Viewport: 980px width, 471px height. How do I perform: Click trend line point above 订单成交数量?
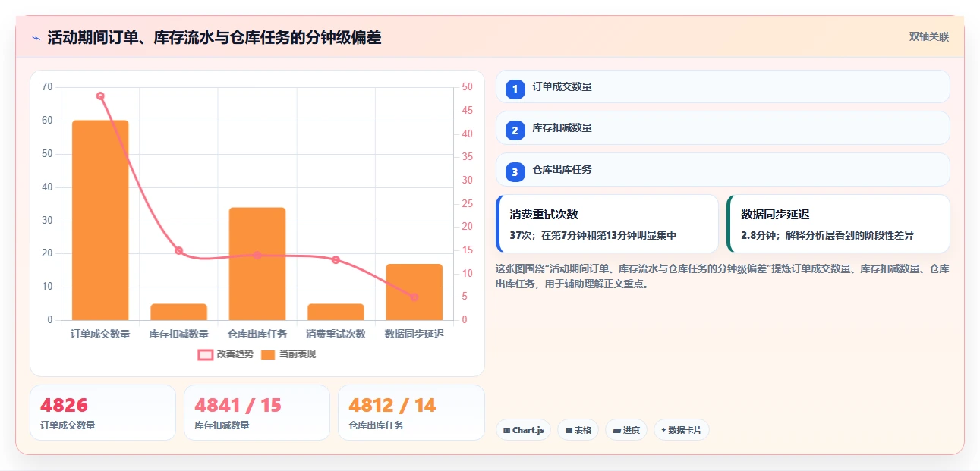(100, 96)
